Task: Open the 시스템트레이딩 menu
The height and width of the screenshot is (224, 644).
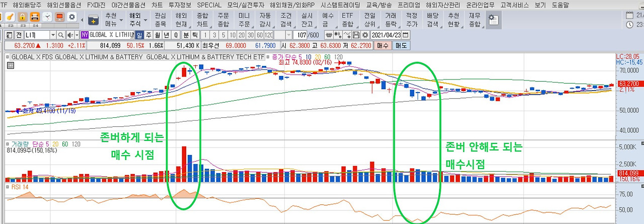Action: point(341,5)
